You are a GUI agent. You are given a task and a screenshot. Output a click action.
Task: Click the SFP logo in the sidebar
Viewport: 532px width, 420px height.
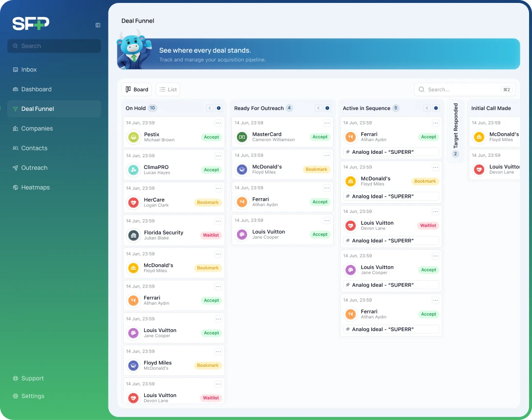pos(31,23)
